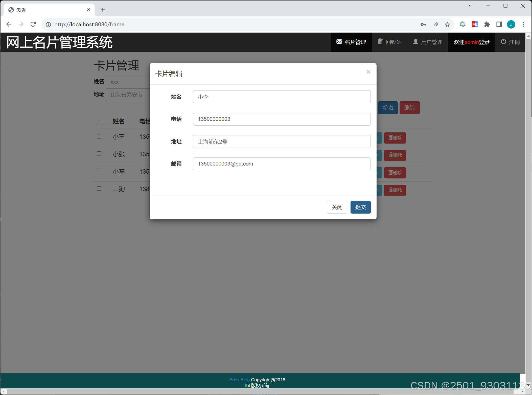Click the envelope icon beside 名片管理
Screen dimensions: 532x395
click(x=339, y=42)
